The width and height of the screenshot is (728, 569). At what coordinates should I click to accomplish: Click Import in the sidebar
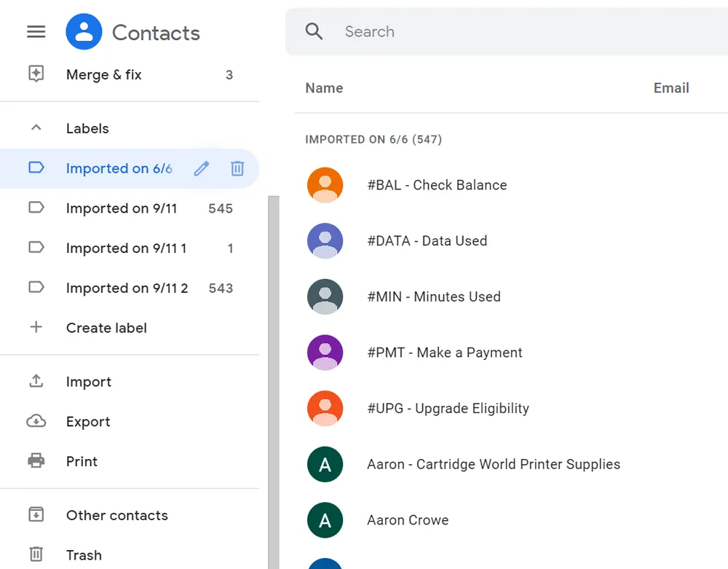tap(89, 382)
